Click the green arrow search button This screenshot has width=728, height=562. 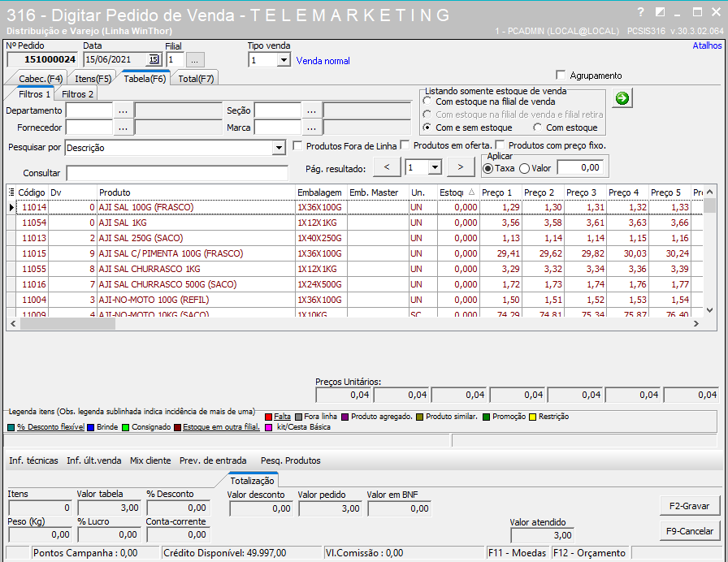[x=622, y=98]
